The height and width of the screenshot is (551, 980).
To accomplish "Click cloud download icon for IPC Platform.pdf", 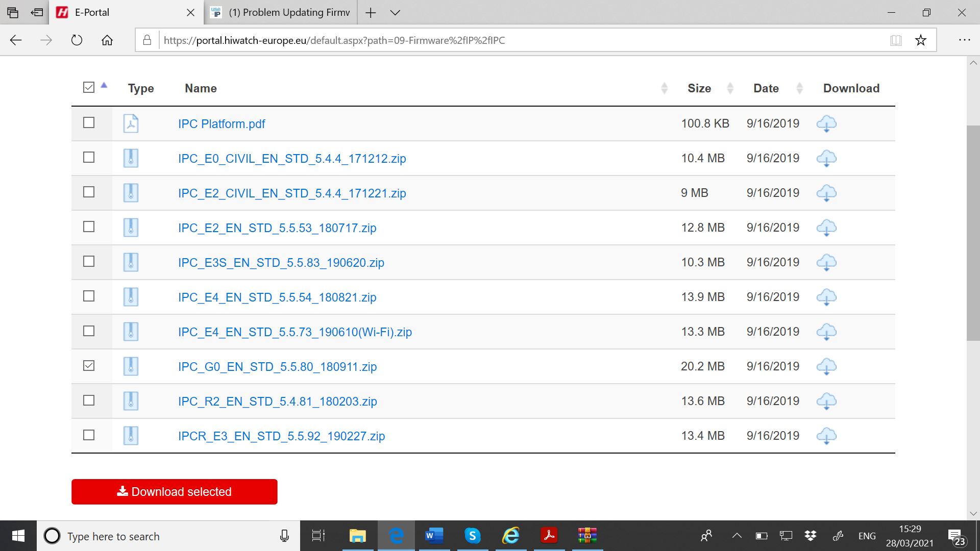I will [x=826, y=123].
